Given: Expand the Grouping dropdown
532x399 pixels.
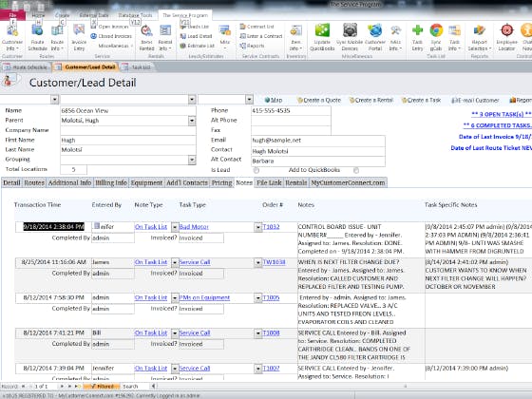Looking at the screenshot, I should click(192, 160).
